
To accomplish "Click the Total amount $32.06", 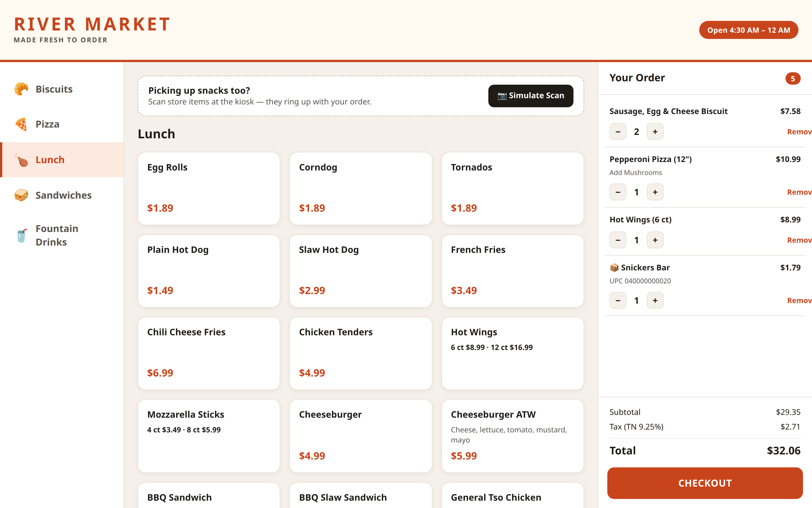I will [784, 450].
